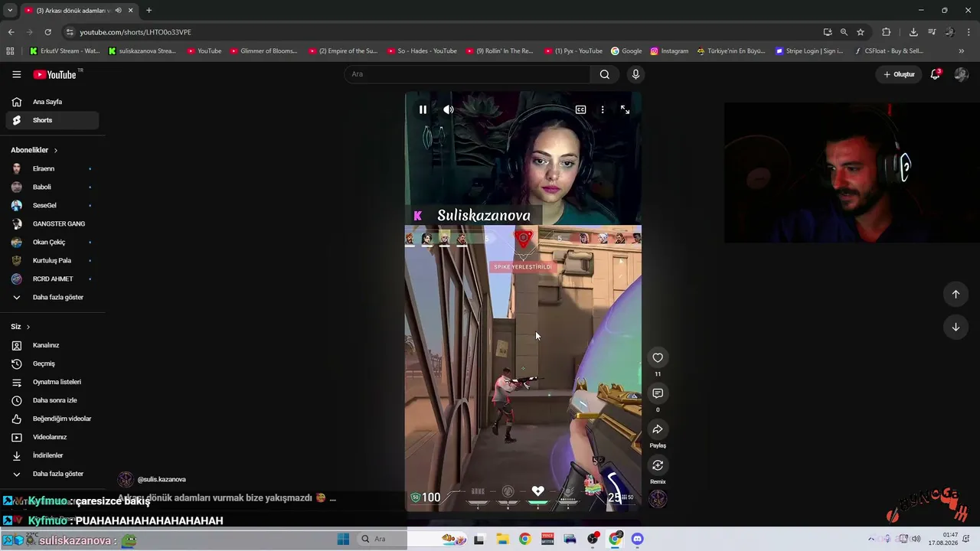The width and height of the screenshot is (980, 551).
Task: Open Kanalınız in the sidebar
Action: click(x=52, y=345)
